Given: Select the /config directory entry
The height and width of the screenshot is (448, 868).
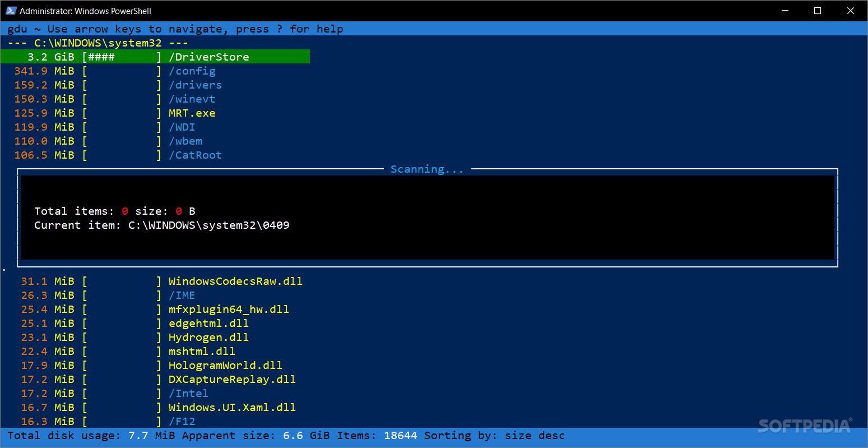Looking at the screenshot, I should (x=192, y=71).
